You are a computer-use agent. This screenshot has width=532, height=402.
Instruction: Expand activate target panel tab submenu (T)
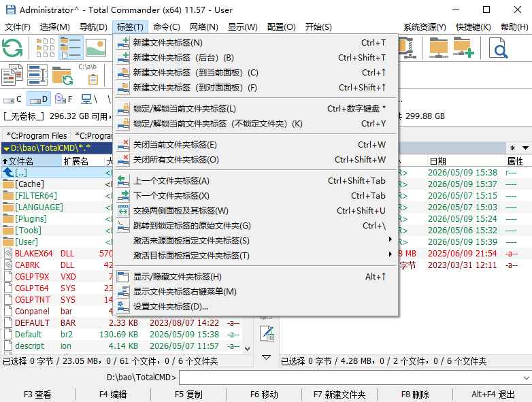(x=255, y=256)
